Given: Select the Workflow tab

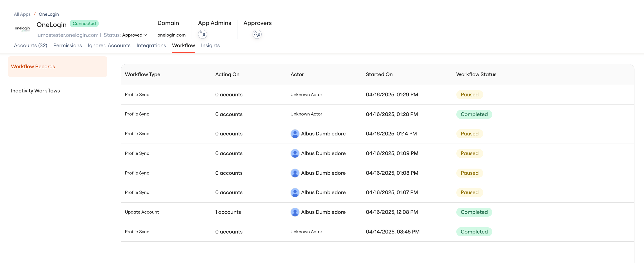Looking at the screenshot, I should click(x=183, y=46).
